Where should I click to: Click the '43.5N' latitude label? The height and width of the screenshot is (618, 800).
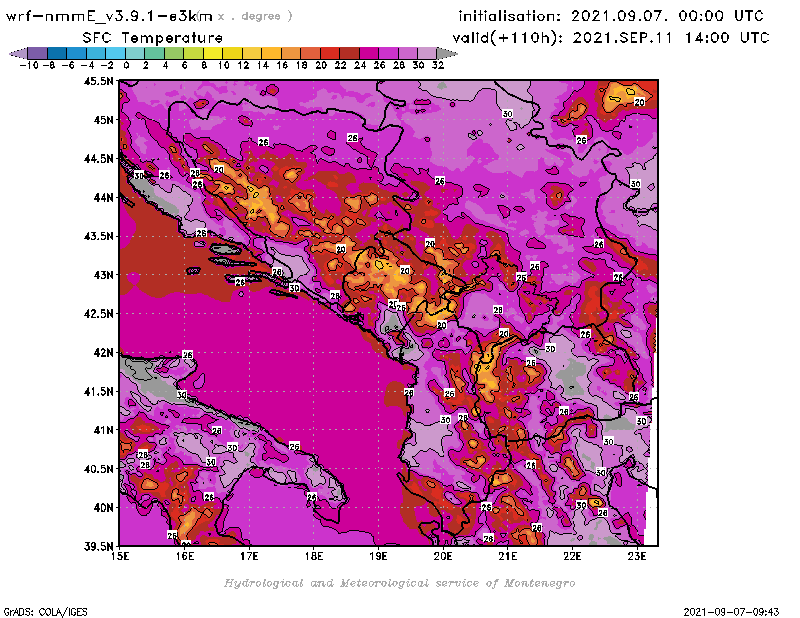[x=98, y=236]
